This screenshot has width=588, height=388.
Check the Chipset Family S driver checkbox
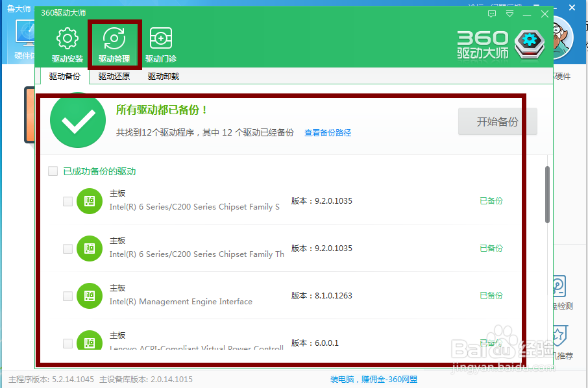67,201
